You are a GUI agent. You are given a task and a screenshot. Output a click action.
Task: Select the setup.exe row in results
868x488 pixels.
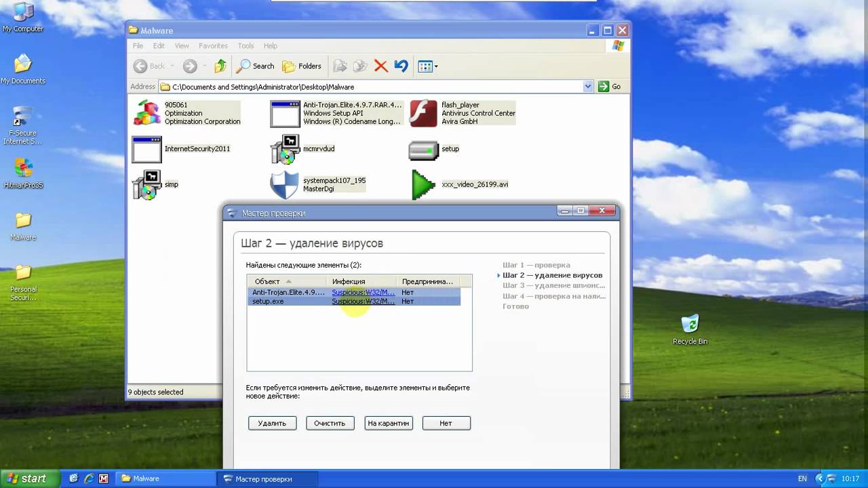pyautogui.click(x=354, y=301)
